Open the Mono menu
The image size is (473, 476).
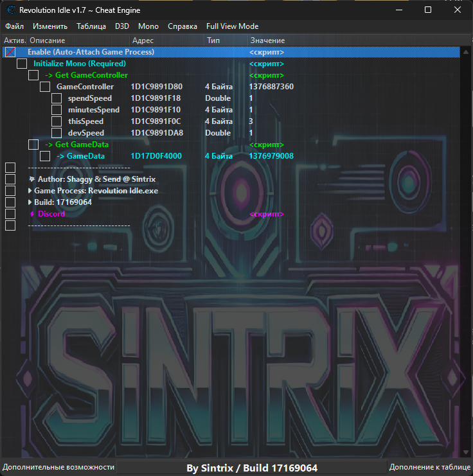(148, 26)
